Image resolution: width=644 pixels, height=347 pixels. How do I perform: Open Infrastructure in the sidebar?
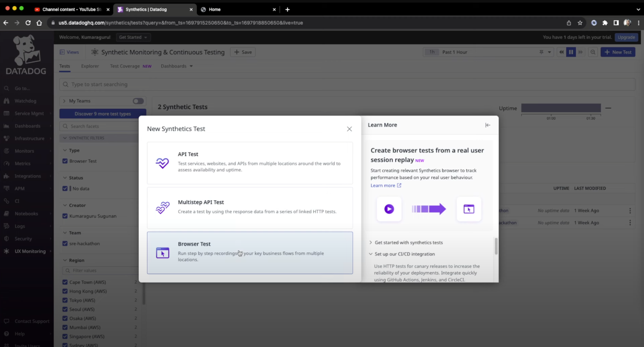[29, 138]
